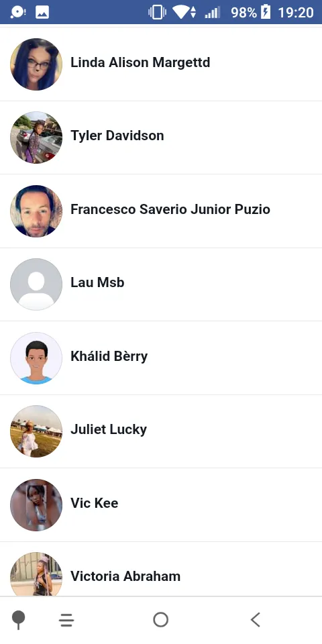The image size is (322, 644).
Task: Tap Victoria Abraham's profile photo
Action: click(x=36, y=574)
